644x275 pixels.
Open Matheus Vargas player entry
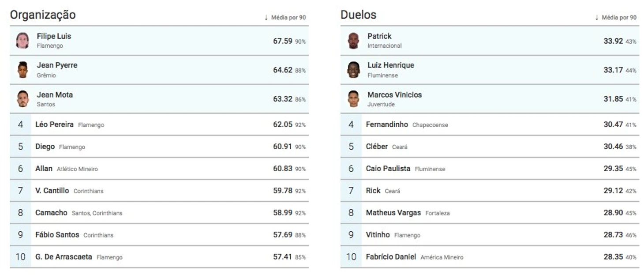coord(393,213)
